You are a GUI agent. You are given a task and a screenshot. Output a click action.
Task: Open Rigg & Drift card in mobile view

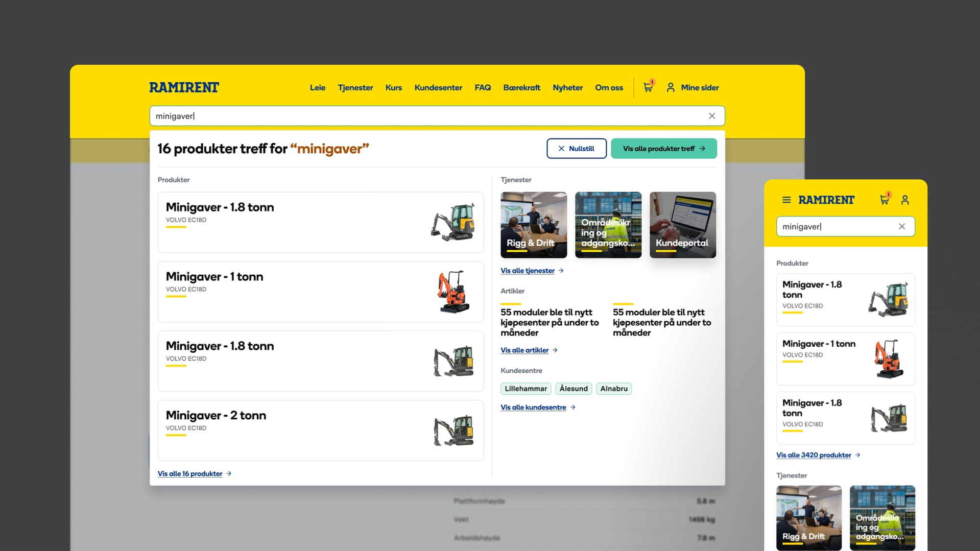809,518
